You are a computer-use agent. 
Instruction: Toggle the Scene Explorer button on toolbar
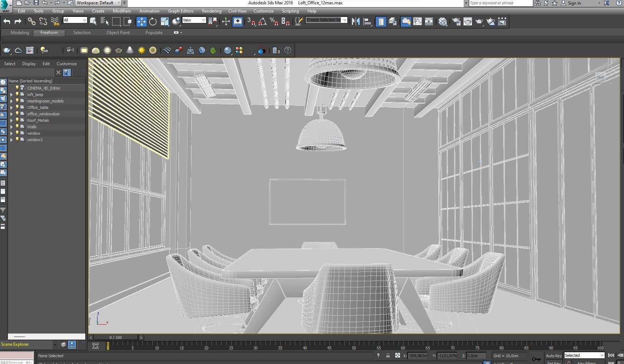(381, 21)
